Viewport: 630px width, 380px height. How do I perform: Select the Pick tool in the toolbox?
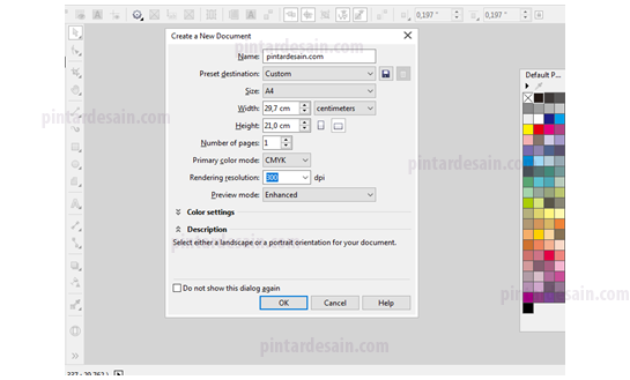pos(75,33)
